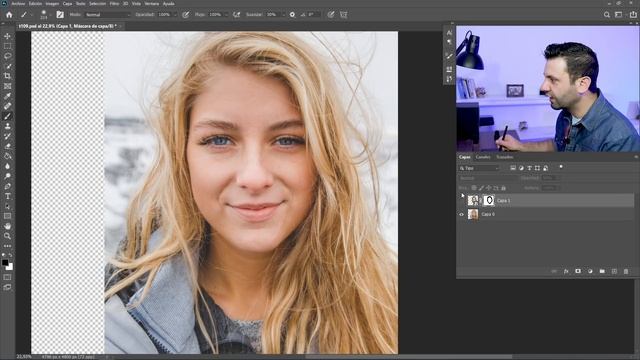The height and width of the screenshot is (360, 640).
Task: Switch to the Trazados tab
Action: tap(504, 157)
